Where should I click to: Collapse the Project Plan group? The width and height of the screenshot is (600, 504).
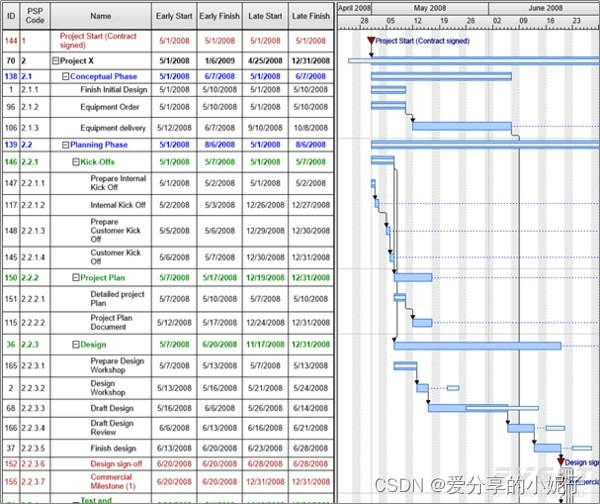[x=76, y=277]
